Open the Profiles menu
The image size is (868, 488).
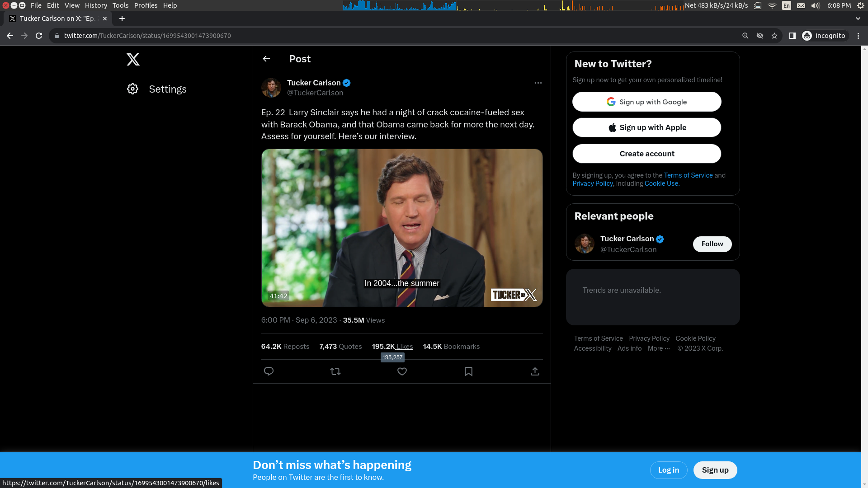tap(146, 5)
